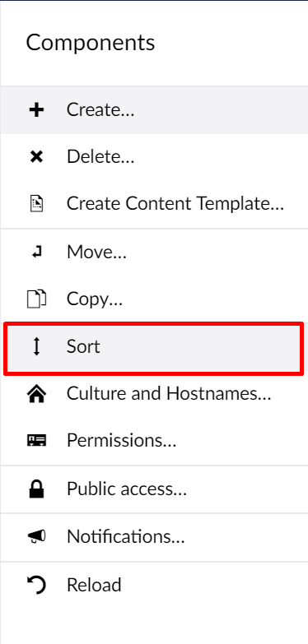Viewport: 308px width, 644px height.
Task: Click the X icon next to Delete
Action: (36, 157)
